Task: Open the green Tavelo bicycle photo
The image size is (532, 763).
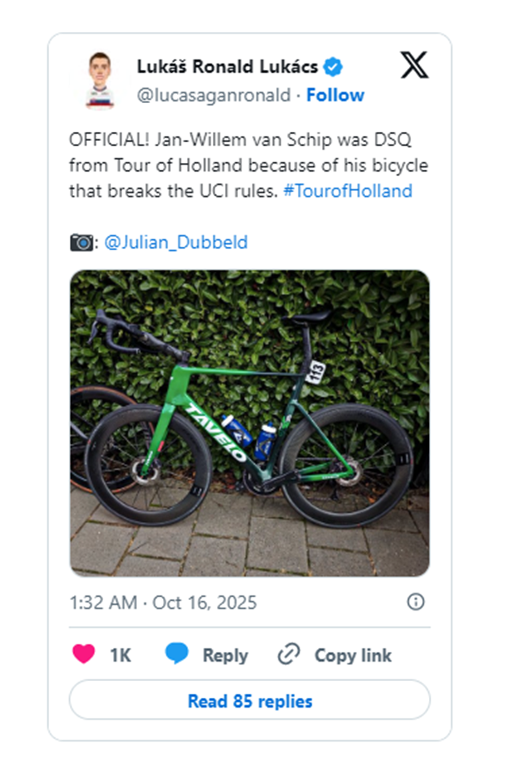Action: click(x=249, y=422)
